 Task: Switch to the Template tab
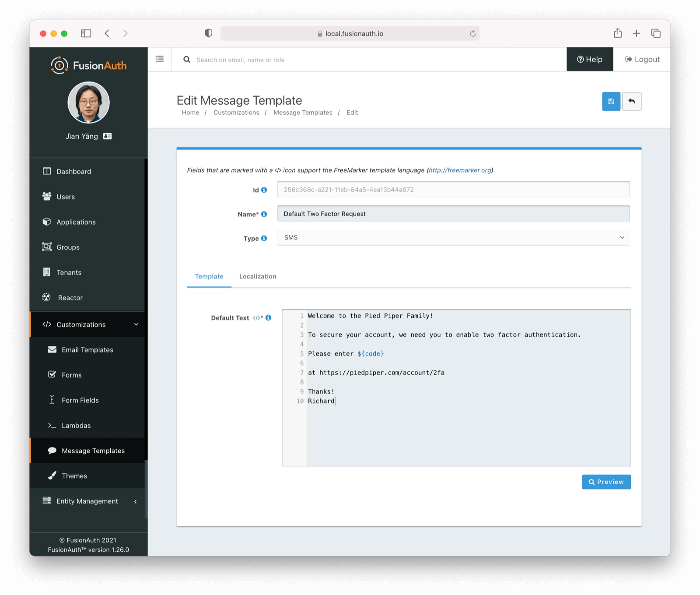(x=209, y=276)
